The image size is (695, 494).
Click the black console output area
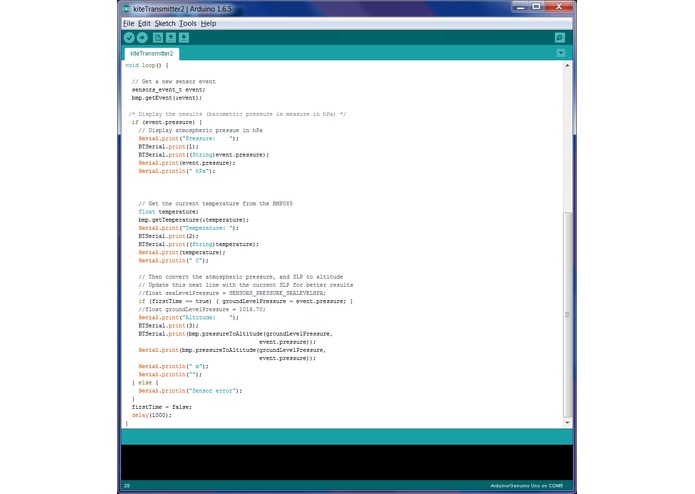coord(347,462)
